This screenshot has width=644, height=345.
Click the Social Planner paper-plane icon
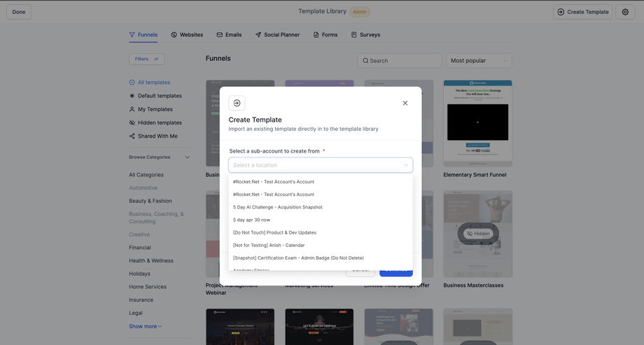(258, 35)
